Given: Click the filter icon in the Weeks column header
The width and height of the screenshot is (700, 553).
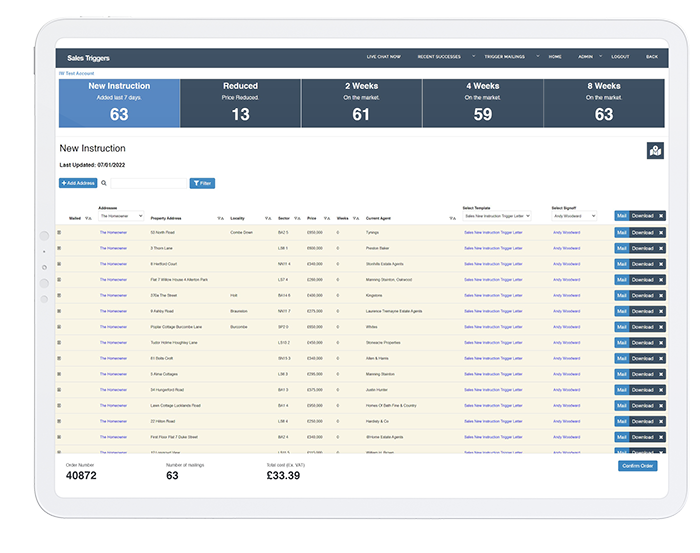Looking at the screenshot, I should click(355, 217).
